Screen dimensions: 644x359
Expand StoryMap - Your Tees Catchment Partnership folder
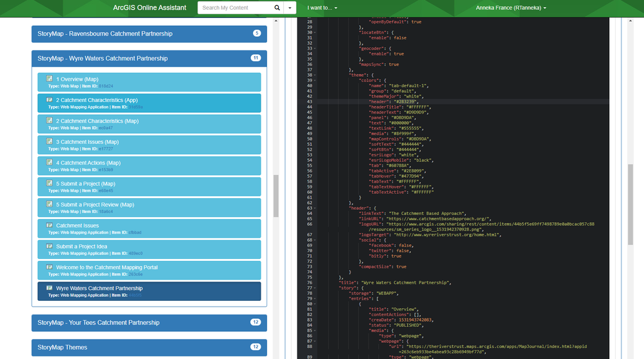(149, 322)
